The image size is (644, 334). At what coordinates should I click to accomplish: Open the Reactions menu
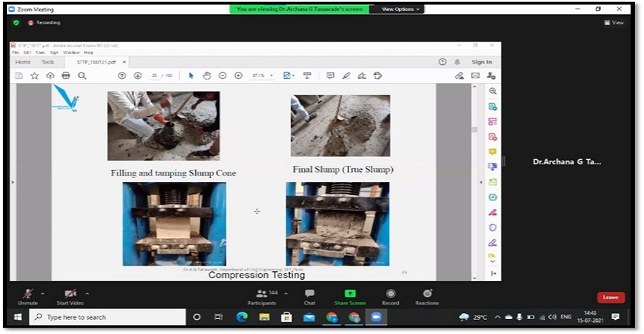[427, 295]
